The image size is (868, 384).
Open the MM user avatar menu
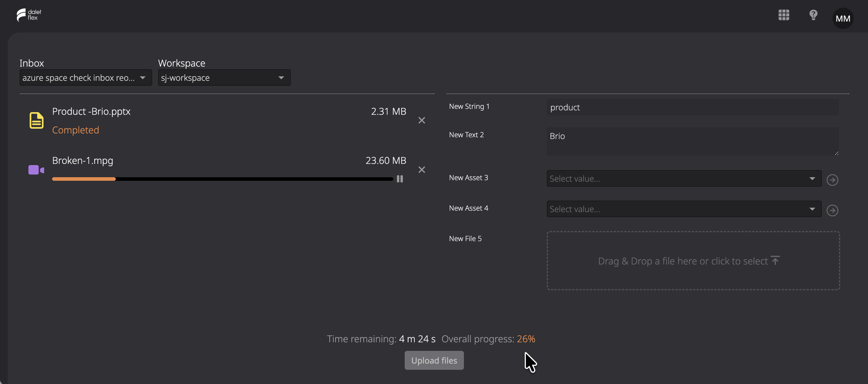pyautogui.click(x=843, y=18)
